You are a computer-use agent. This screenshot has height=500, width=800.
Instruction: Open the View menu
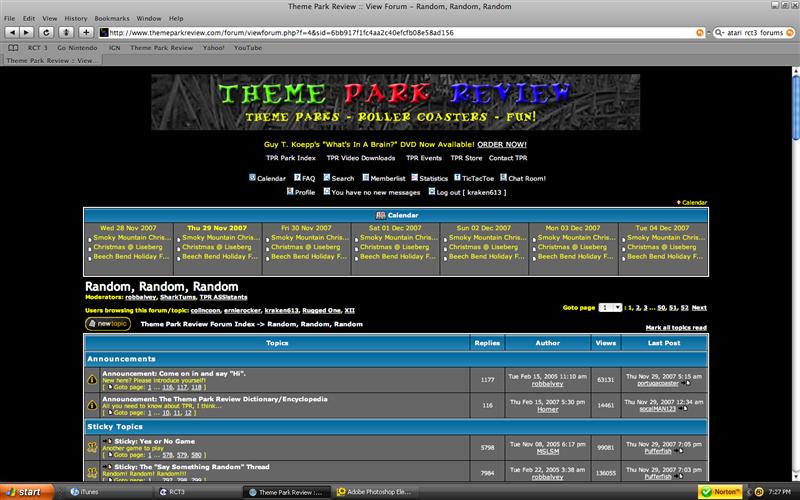point(49,18)
